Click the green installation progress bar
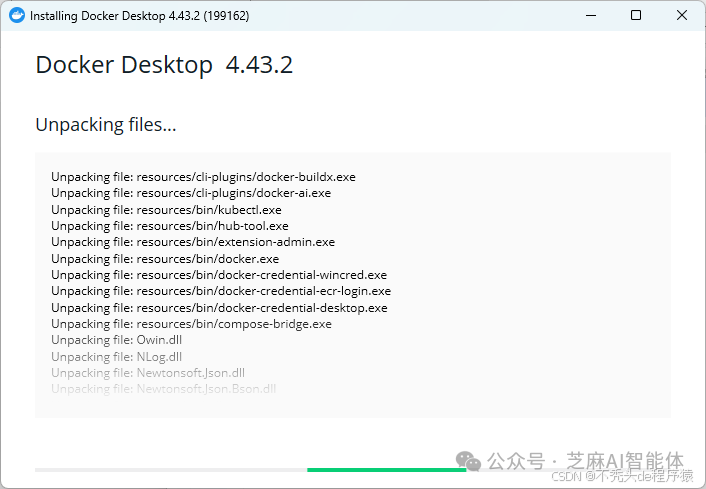 click(387, 470)
